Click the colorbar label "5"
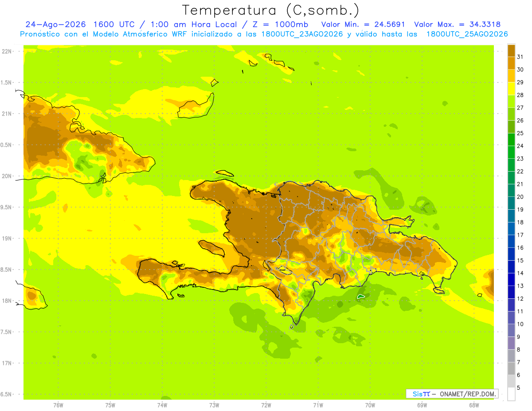This screenshot has height=411, width=532. (x=519, y=388)
